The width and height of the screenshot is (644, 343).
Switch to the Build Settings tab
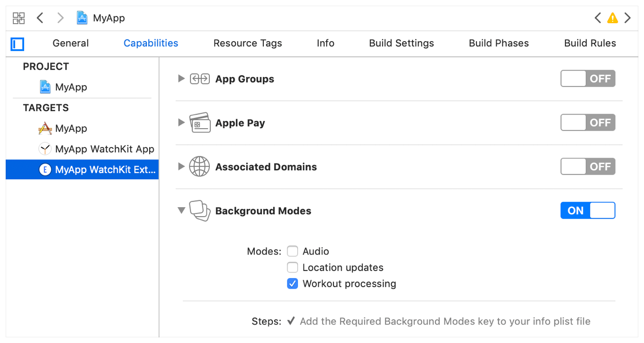tap(401, 44)
